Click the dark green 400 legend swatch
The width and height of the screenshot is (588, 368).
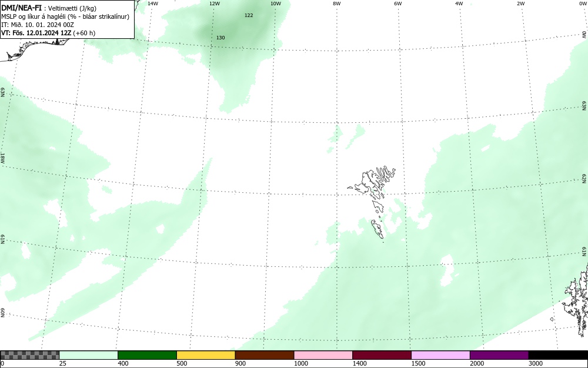point(147,355)
